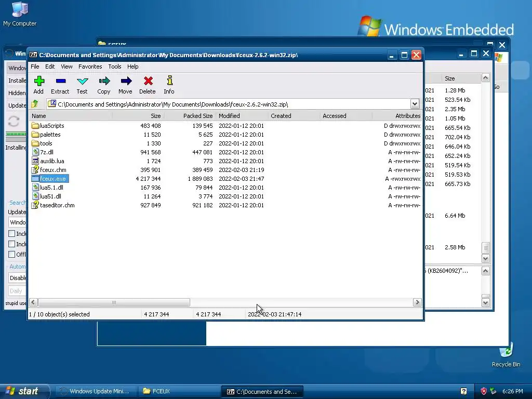
Task: Click the help question mark tray icon
Action: pos(463,391)
